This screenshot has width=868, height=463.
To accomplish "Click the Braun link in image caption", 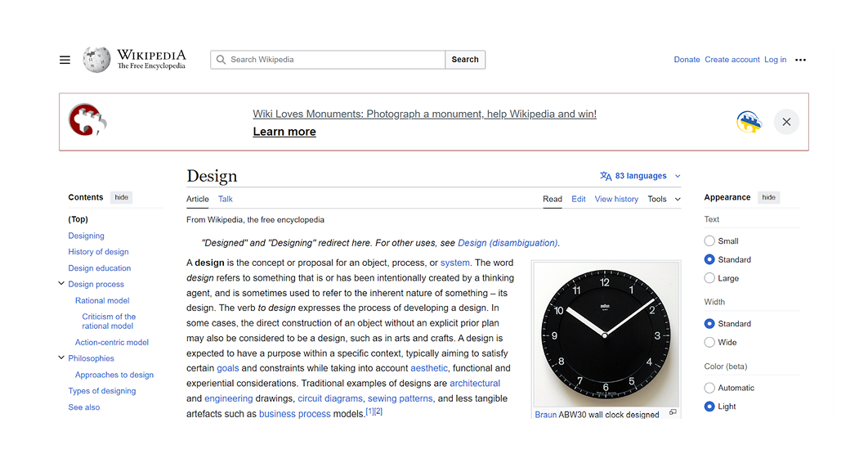I will click(x=545, y=415).
